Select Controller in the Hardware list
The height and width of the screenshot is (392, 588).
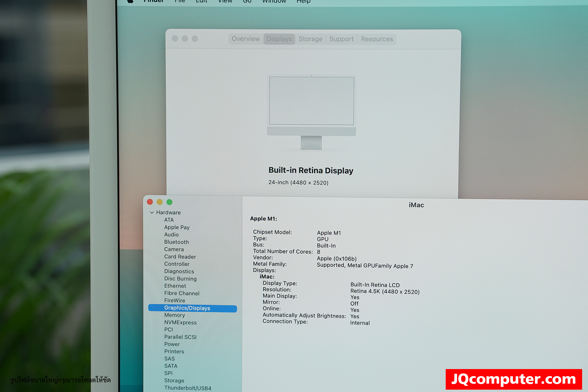pos(177,264)
